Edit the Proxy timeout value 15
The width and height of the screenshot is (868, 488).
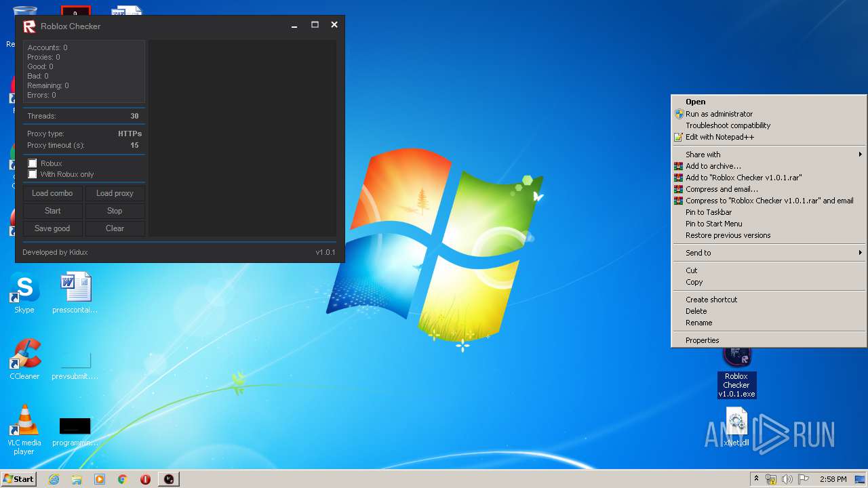134,146
